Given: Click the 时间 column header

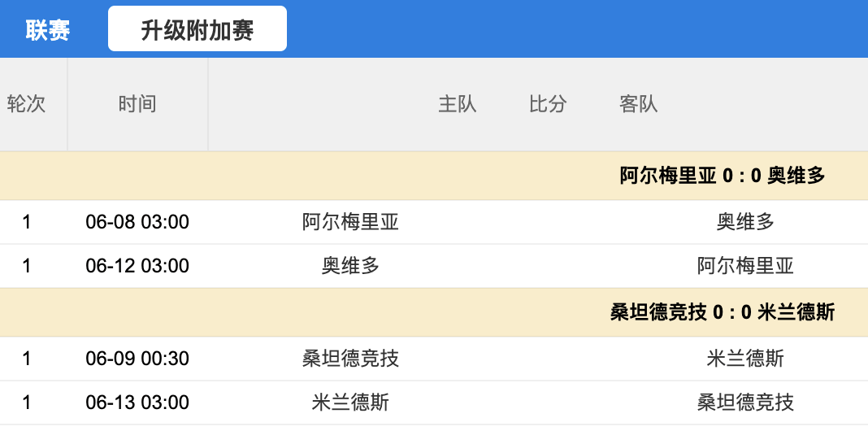Looking at the screenshot, I should click(137, 104).
